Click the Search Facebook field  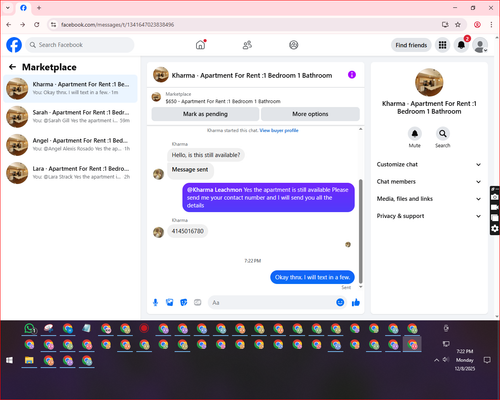[80, 45]
